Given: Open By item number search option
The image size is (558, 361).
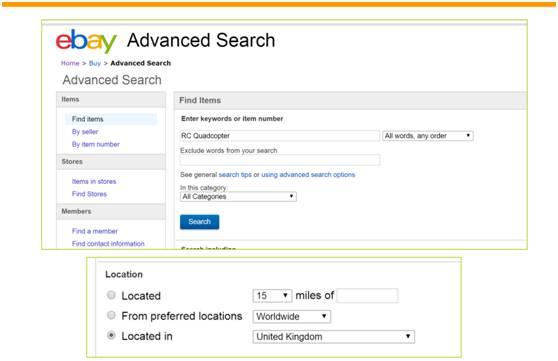Looking at the screenshot, I should tap(96, 144).
